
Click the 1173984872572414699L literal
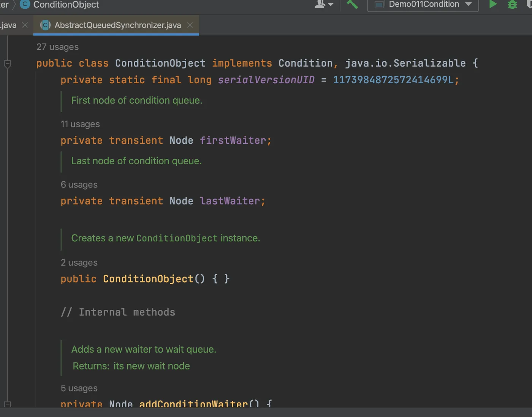pyautogui.click(x=393, y=80)
